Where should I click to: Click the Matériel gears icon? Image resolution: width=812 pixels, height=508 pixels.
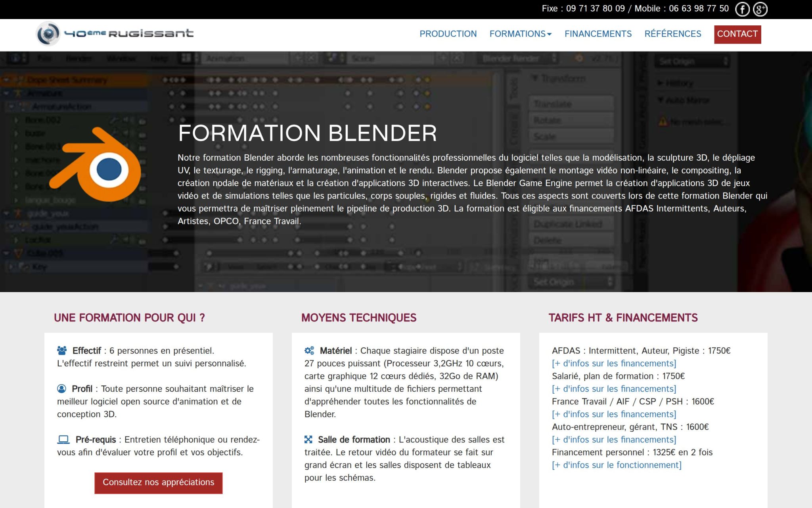click(x=309, y=351)
